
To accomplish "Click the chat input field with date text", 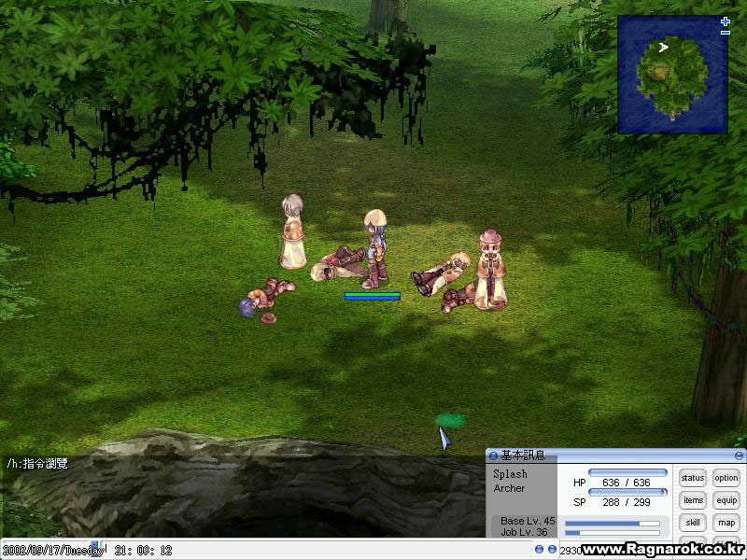I will click(264, 550).
